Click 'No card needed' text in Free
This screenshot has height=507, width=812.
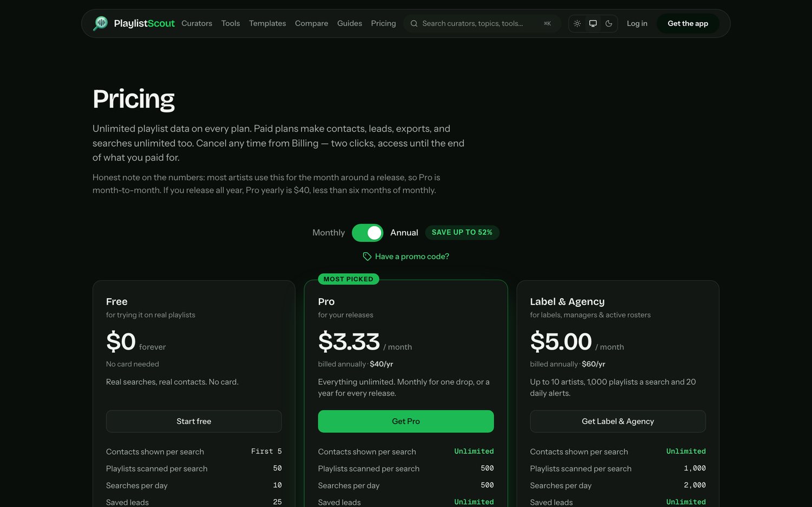[133, 364]
